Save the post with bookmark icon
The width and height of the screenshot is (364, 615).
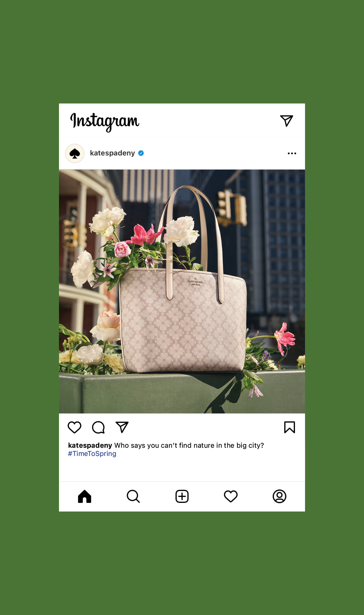click(289, 427)
